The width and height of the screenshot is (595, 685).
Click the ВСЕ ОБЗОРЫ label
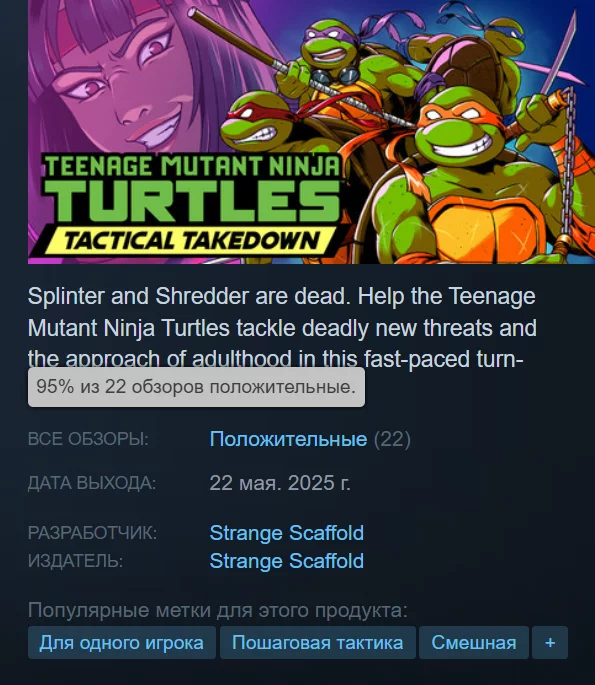(88, 439)
